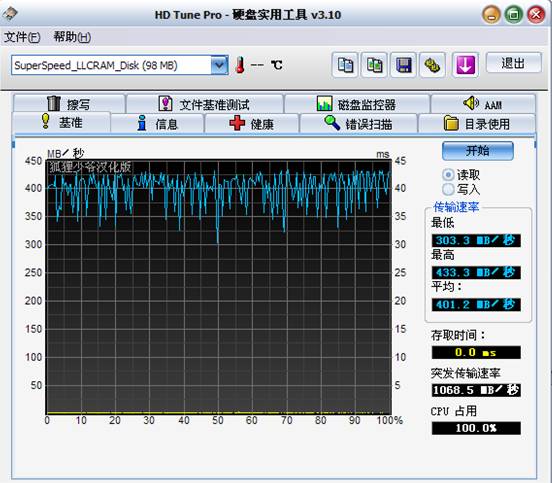Open the 磁盘监控器 tab
Image resolution: width=552 pixels, height=483 pixels.
(x=357, y=104)
